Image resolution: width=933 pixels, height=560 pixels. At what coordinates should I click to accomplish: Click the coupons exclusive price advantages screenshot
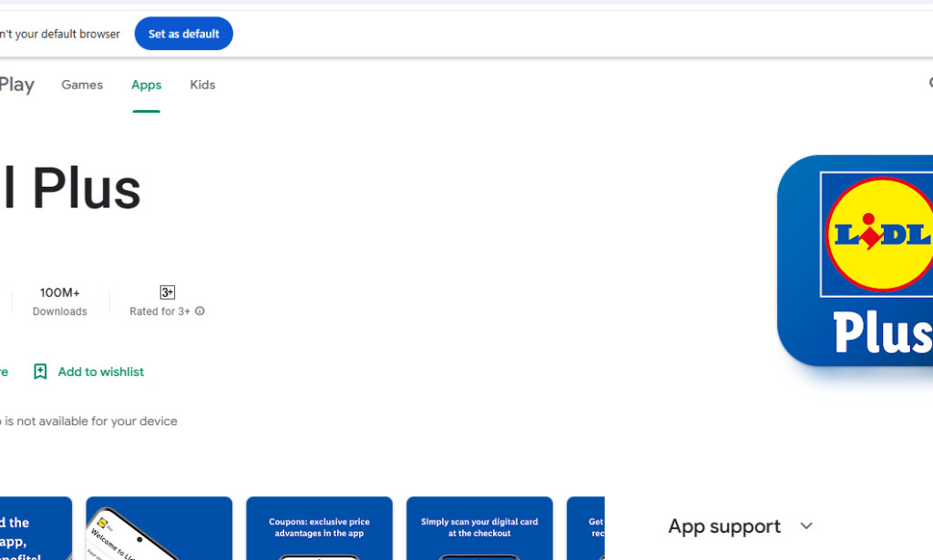[319, 528]
